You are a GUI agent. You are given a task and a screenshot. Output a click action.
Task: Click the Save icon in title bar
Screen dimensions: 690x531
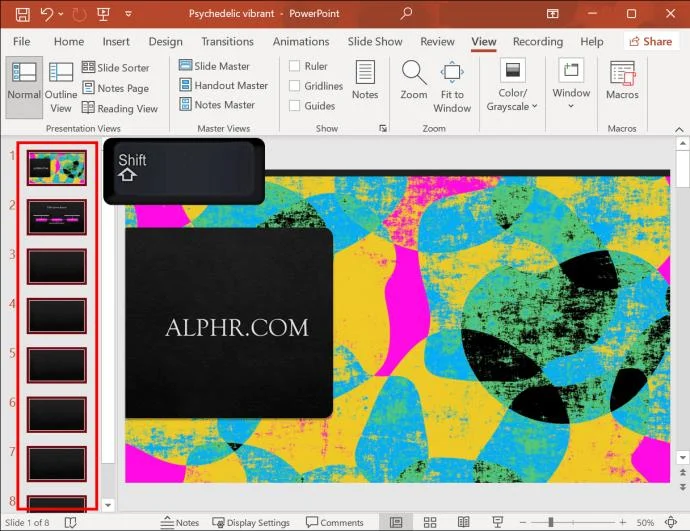(x=22, y=14)
